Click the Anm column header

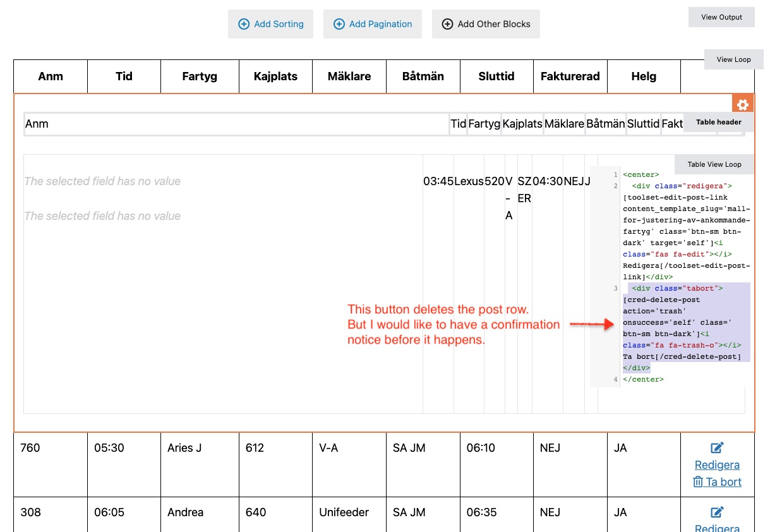coord(51,76)
